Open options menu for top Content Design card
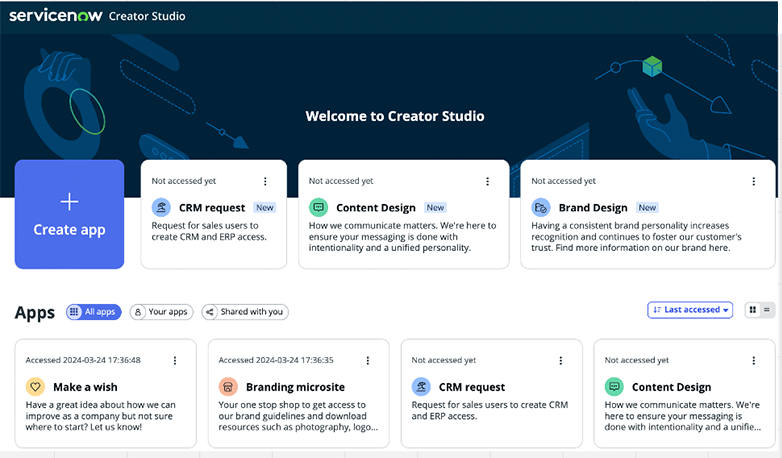The width and height of the screenshot is (782, 458). click(488, 181)
